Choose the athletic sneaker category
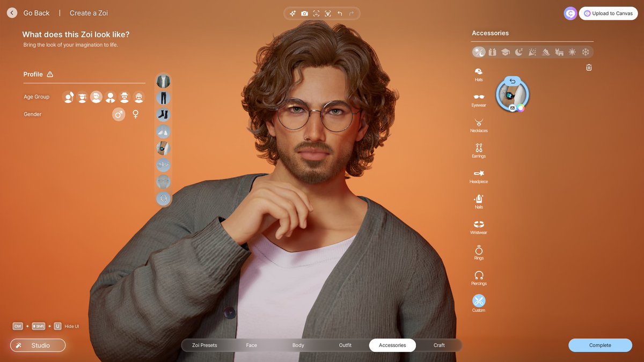 546,52
